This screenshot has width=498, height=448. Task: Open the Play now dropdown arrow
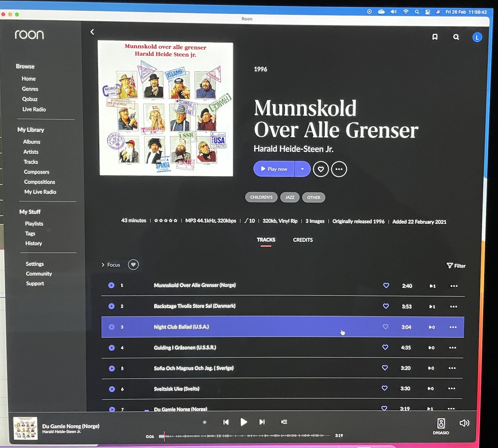tap(303, 169)
